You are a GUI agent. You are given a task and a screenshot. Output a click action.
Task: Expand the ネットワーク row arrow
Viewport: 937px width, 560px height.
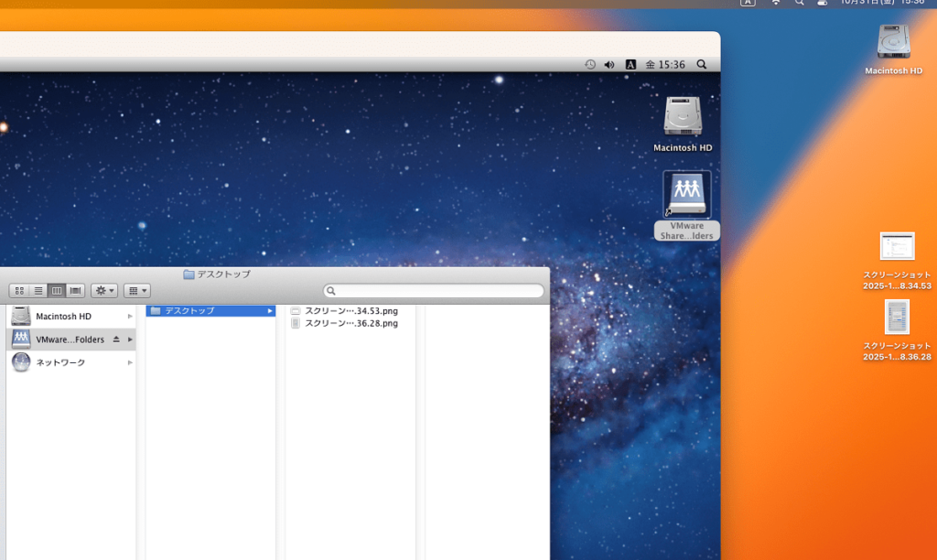(x=130, y=362)
